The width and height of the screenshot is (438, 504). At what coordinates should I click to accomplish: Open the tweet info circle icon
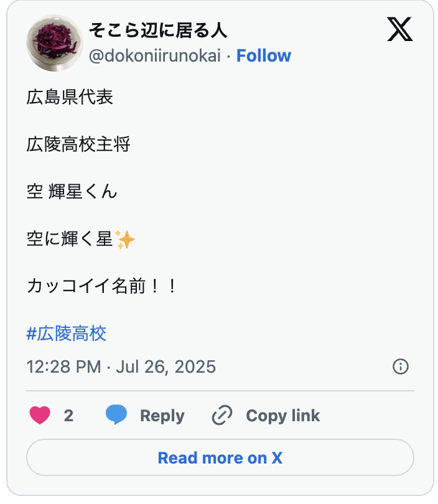click(x=401, y=366)
